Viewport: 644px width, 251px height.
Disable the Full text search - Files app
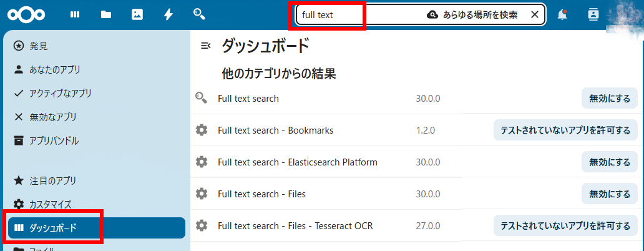click(610, 194)
